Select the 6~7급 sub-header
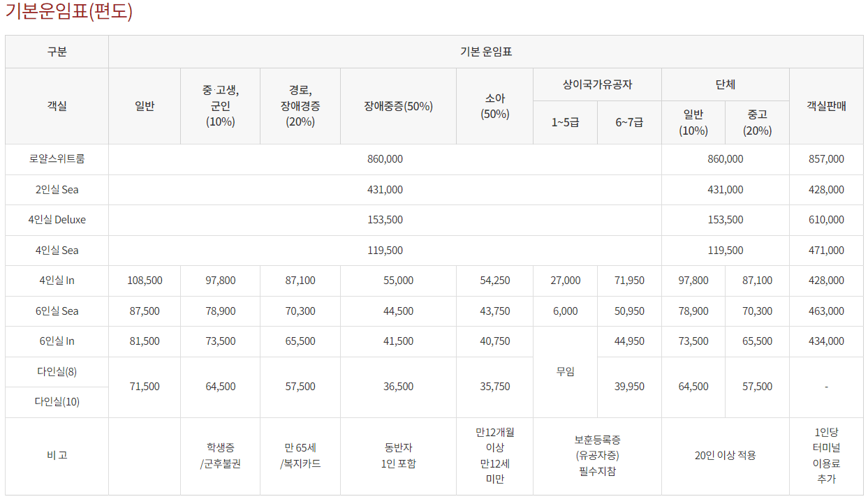868x499 pixels. click(629, 122)
